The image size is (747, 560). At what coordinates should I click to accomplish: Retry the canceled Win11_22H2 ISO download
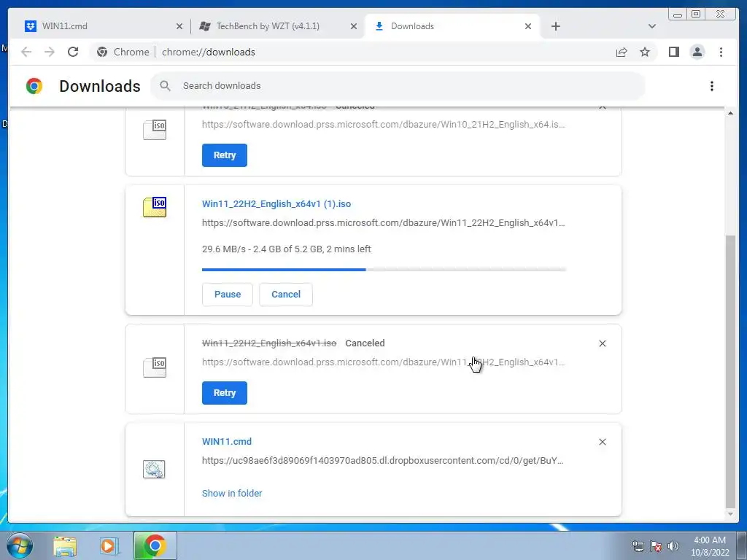225,393
